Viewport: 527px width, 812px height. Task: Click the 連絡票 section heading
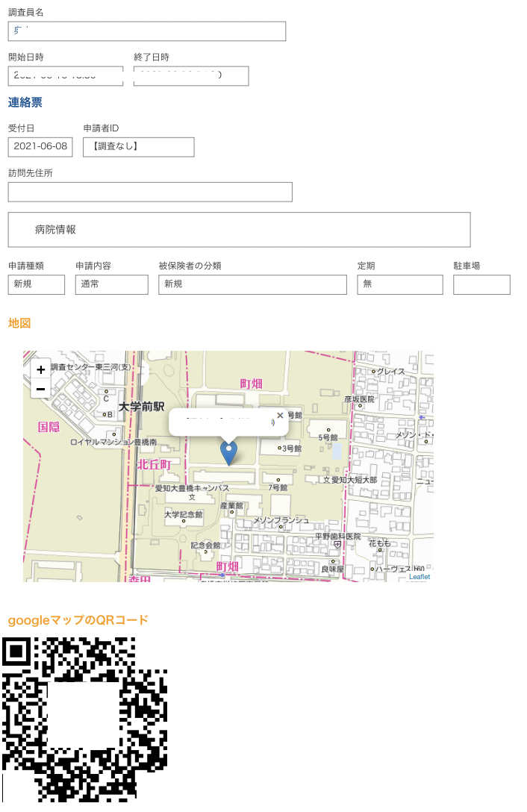tap(25, 102)
